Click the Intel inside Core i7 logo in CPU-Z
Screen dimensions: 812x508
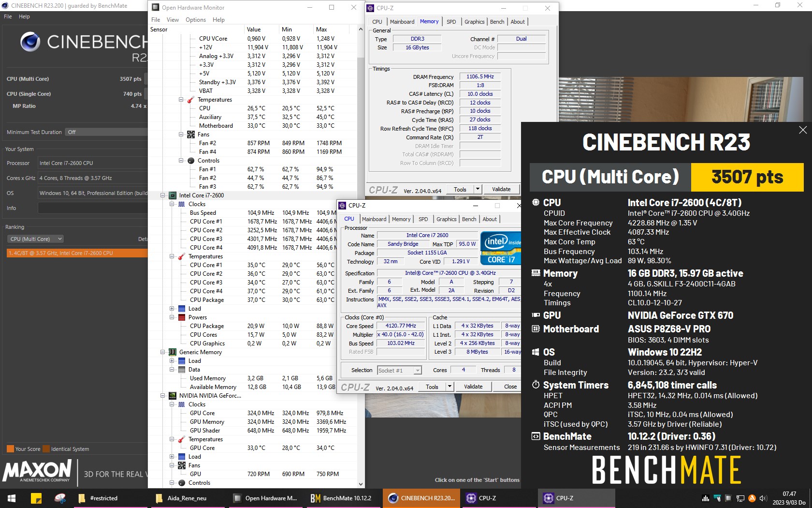501,248
